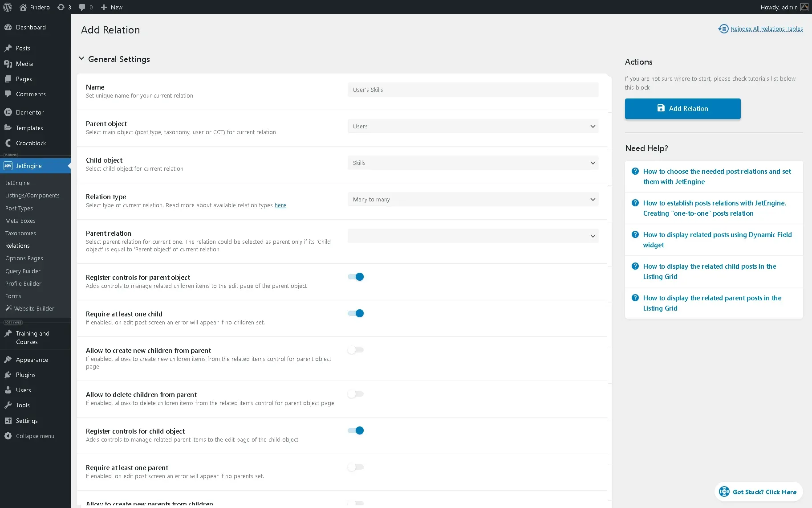This screenshot has width=812, height=508.
Task: Open Query Builder submenu item
Action: click(x=23, y=271)
